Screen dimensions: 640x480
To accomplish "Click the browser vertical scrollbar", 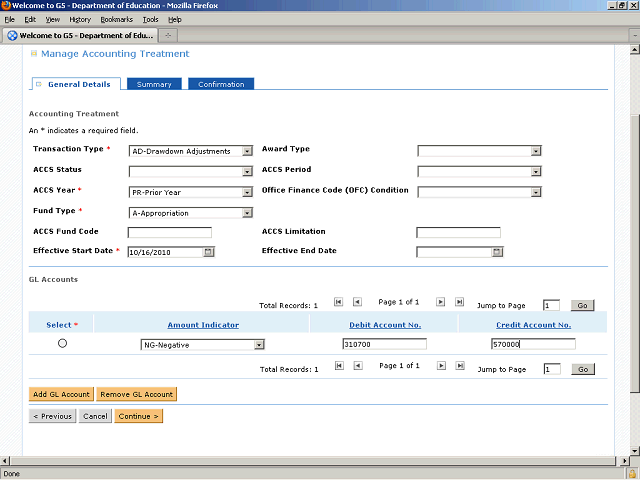I will coord(633,250).
